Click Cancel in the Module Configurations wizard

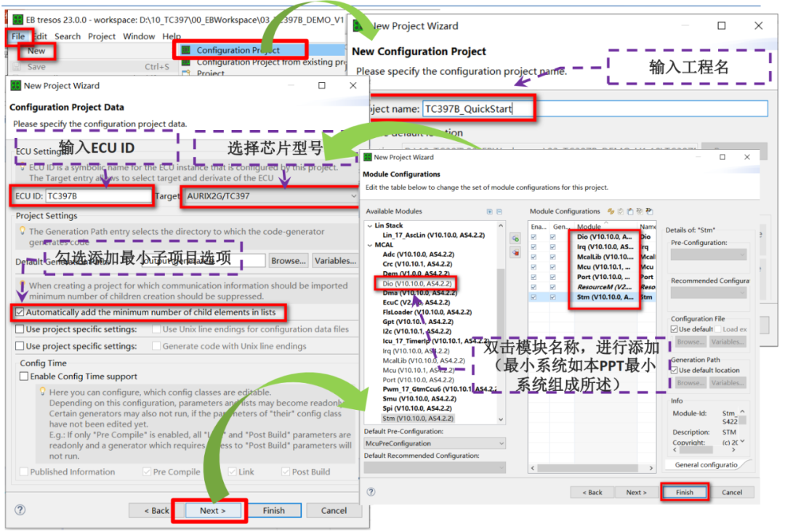731,493
